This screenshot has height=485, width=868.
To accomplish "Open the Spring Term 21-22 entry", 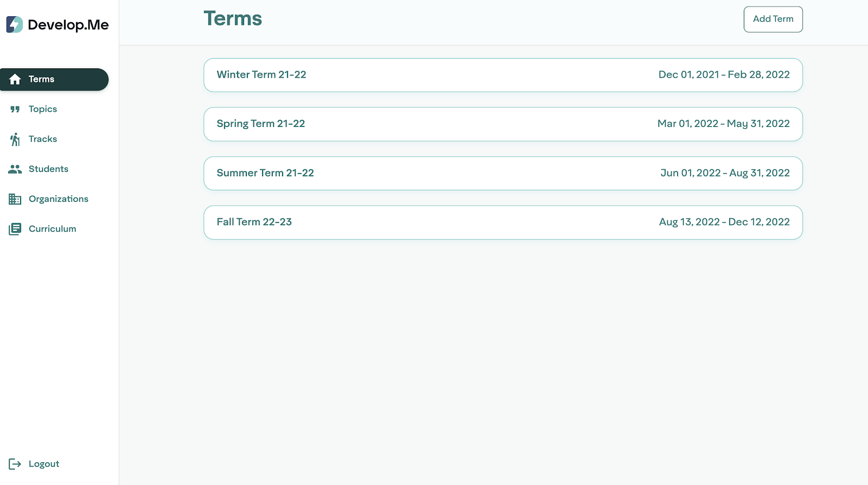I will coord(503,124).
